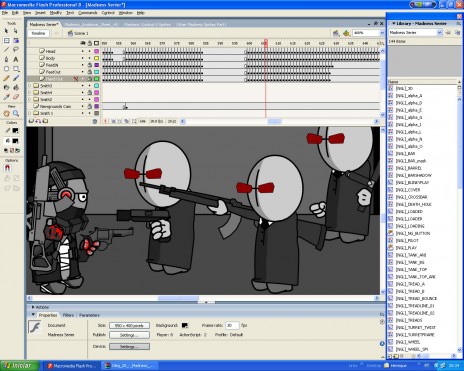Open the Library document dropdown
Screen dimensions: 464x371
point(440,32)
